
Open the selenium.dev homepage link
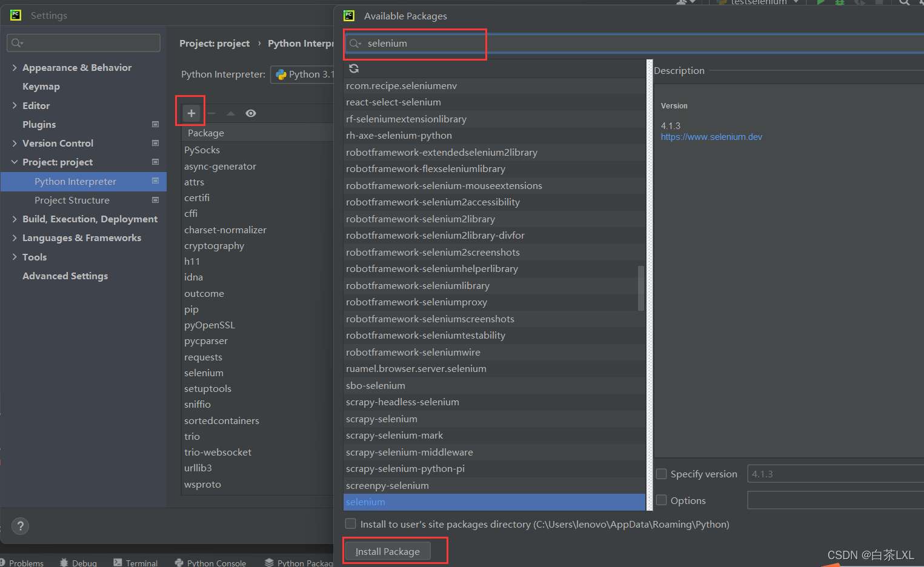tap(711, 137)
